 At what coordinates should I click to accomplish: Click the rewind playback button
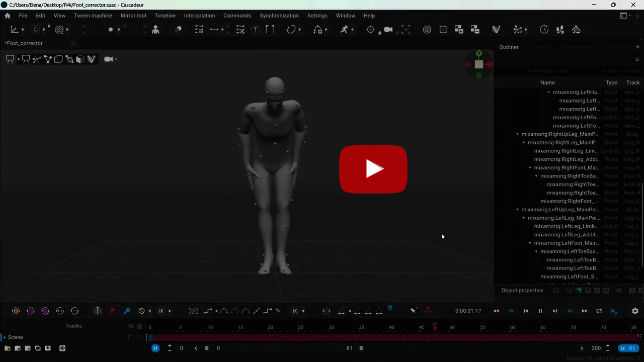click(x=496, y=311)
